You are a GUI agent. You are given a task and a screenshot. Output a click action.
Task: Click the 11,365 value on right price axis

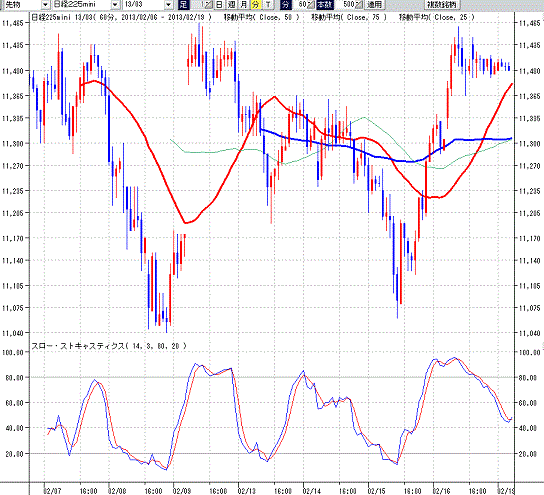click(529, 96)
